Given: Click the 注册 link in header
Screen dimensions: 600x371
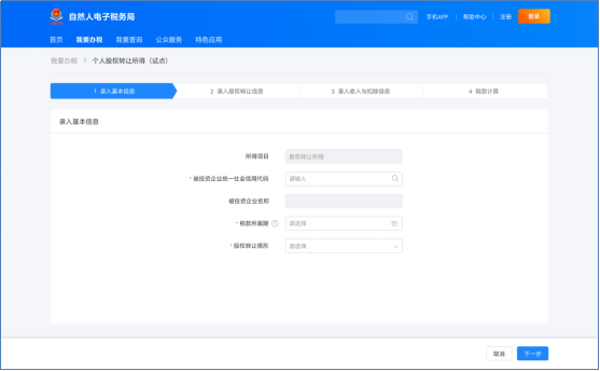Looking at the screenshot, I should tap(505, 17).
